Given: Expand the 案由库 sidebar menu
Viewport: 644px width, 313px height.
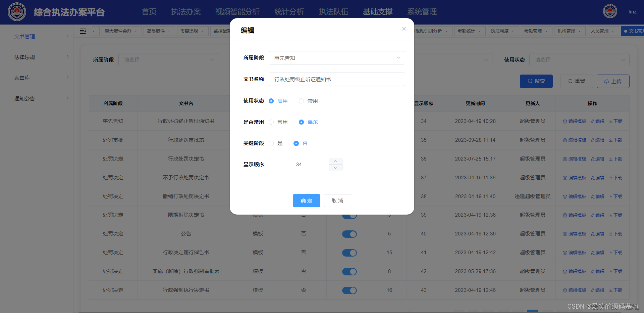Looking at the screenshot, I should pos(37,78).
